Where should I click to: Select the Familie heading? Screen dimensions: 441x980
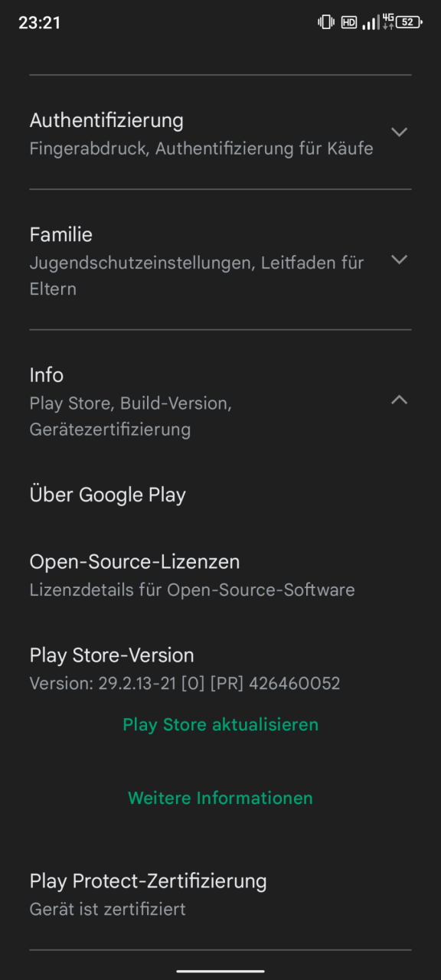point(61,234)
